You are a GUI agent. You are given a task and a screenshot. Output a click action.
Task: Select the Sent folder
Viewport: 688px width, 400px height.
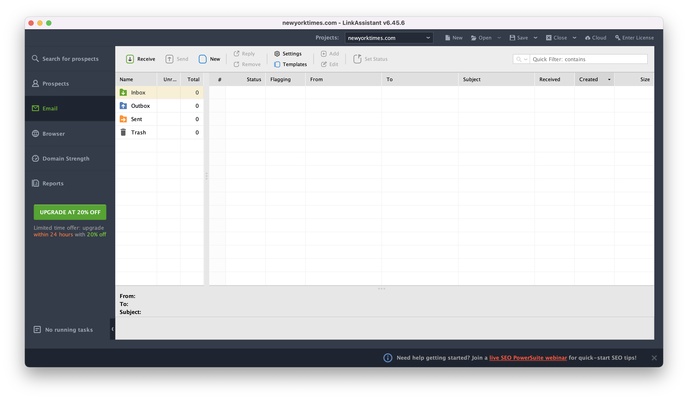pos(160,119)
